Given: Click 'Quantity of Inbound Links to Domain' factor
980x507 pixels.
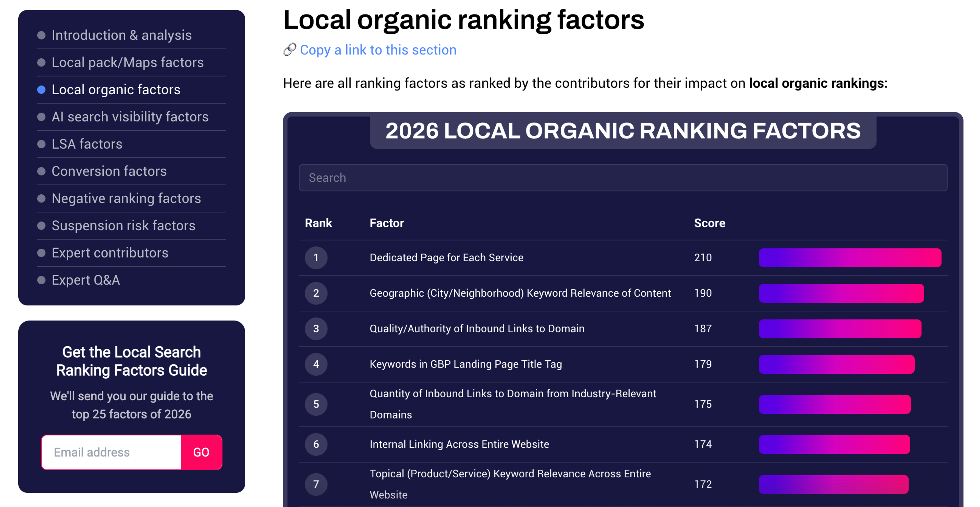Looking at the screenshot, I should [x=513, y=404].
